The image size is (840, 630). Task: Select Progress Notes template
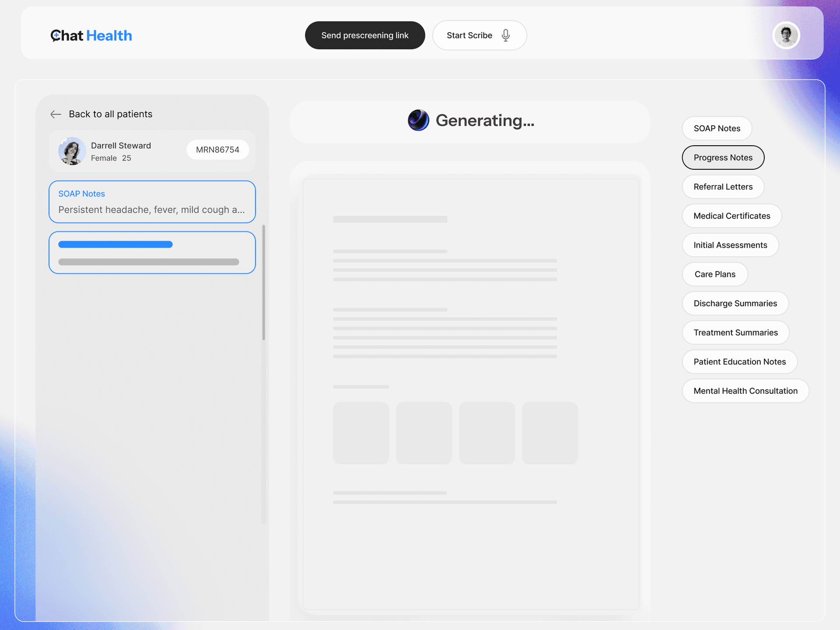coord(723,157)
